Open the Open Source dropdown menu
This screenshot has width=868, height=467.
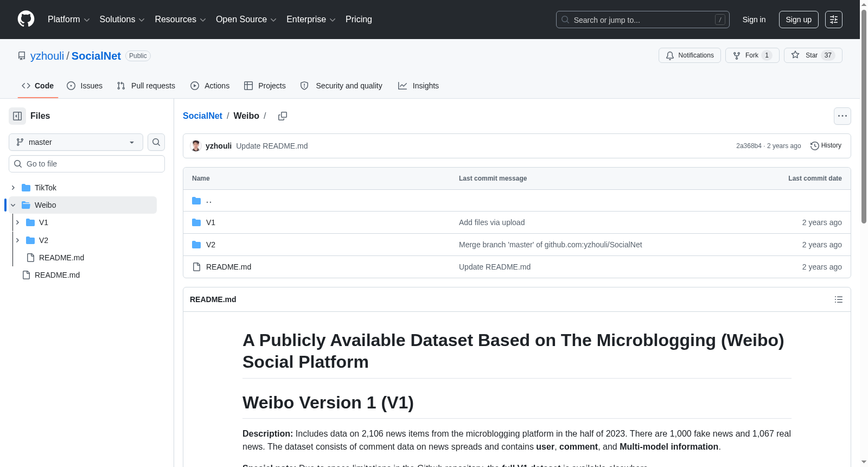point(246,20)
